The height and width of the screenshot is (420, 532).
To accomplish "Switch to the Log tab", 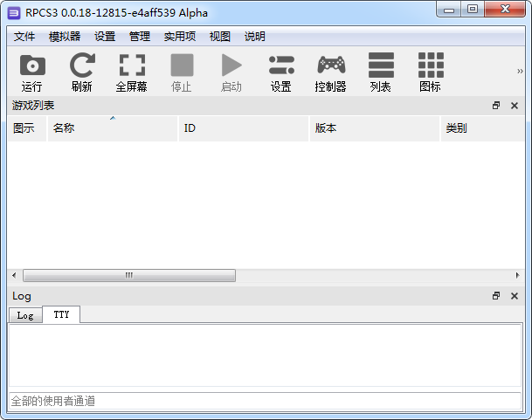I will tap(25, 315).
